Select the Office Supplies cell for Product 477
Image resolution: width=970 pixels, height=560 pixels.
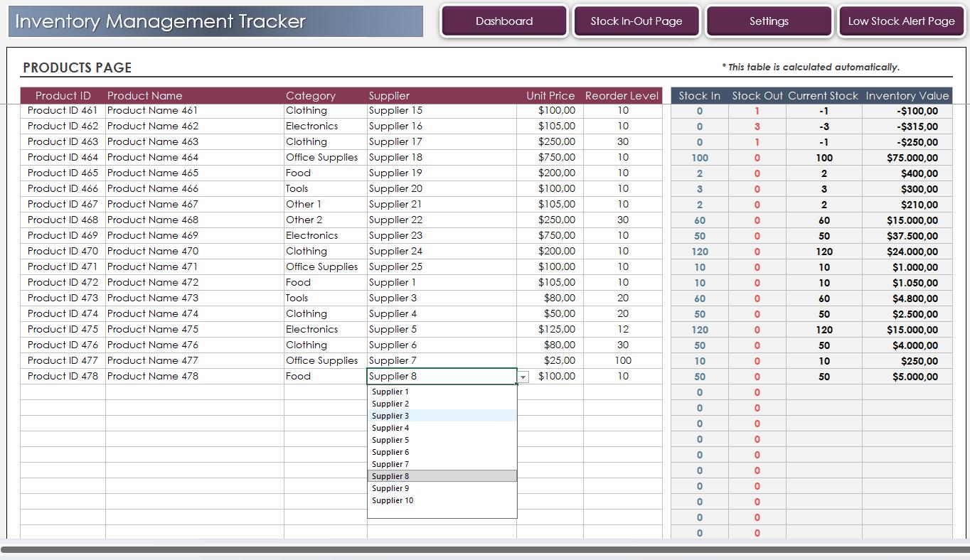(326, 360)
